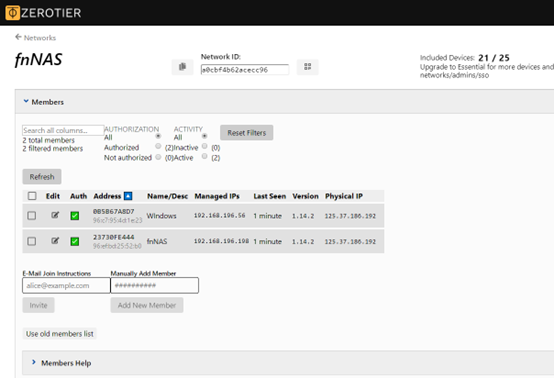This screenshot has width=554, height=378.
Task: Click the fnNAS network title
Action: pos(38,59)
